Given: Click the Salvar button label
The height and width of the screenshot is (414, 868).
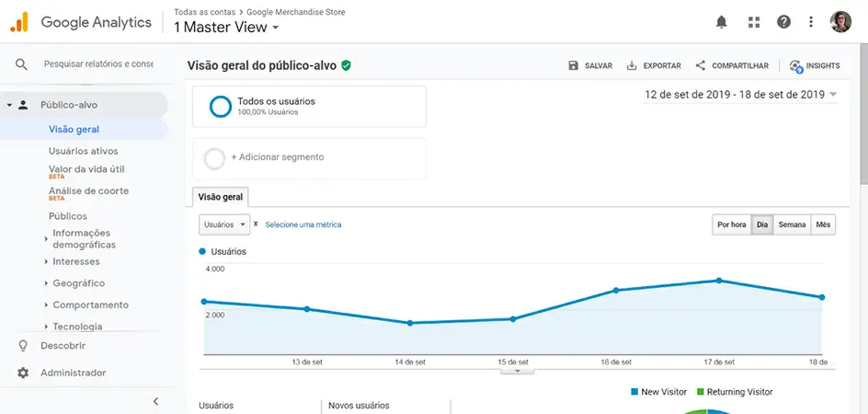Looking at the screenshot, I should [x=599, y=65].
